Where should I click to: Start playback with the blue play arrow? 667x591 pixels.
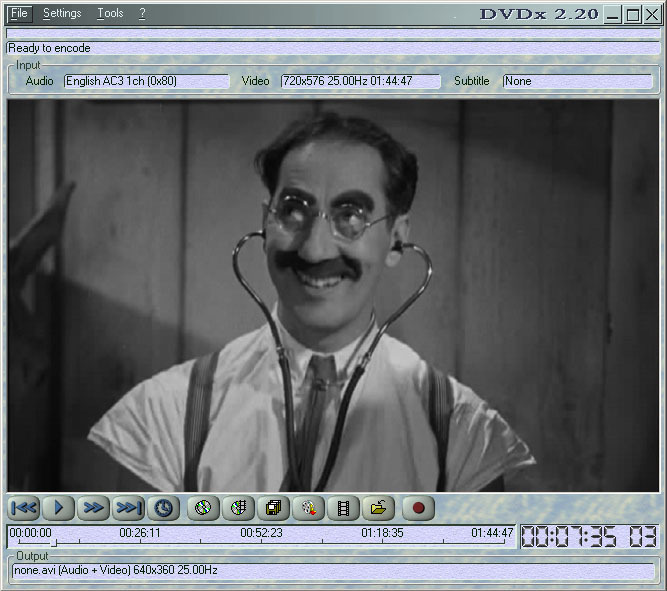(x=58, y=507)
